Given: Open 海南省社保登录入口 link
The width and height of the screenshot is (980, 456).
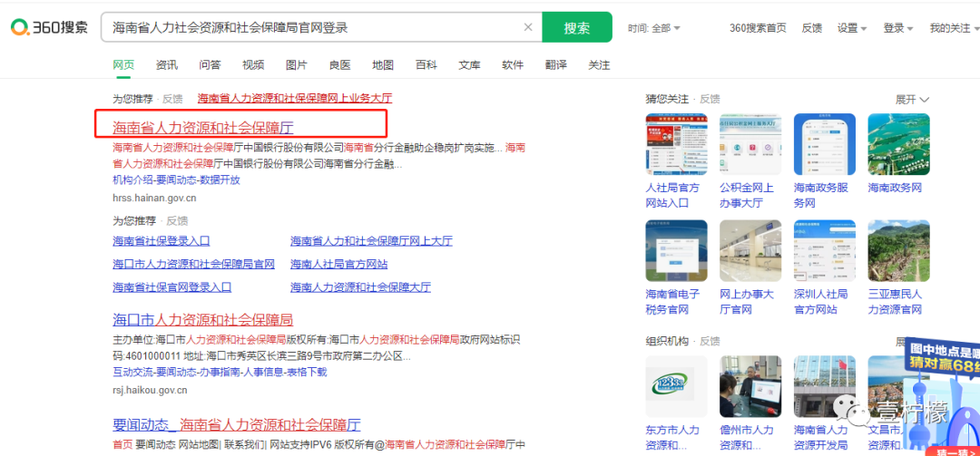Looking at the screenshot, I should pos(162,241).
